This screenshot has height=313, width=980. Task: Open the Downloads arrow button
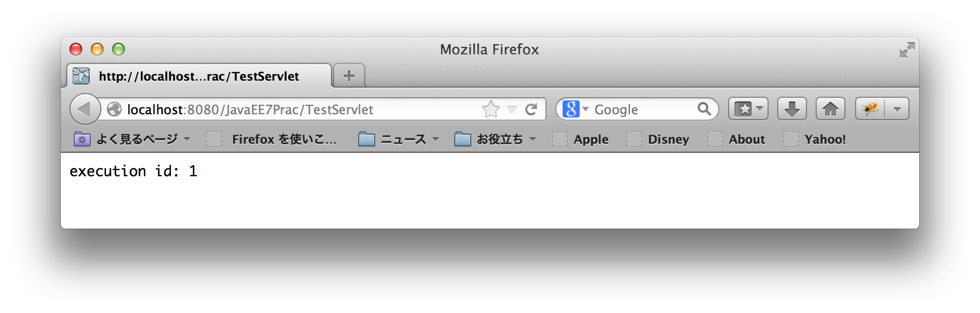click(x=792, y=109)
